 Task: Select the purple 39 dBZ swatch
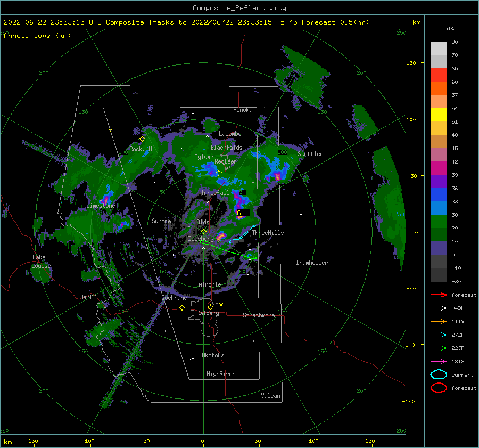439,181
